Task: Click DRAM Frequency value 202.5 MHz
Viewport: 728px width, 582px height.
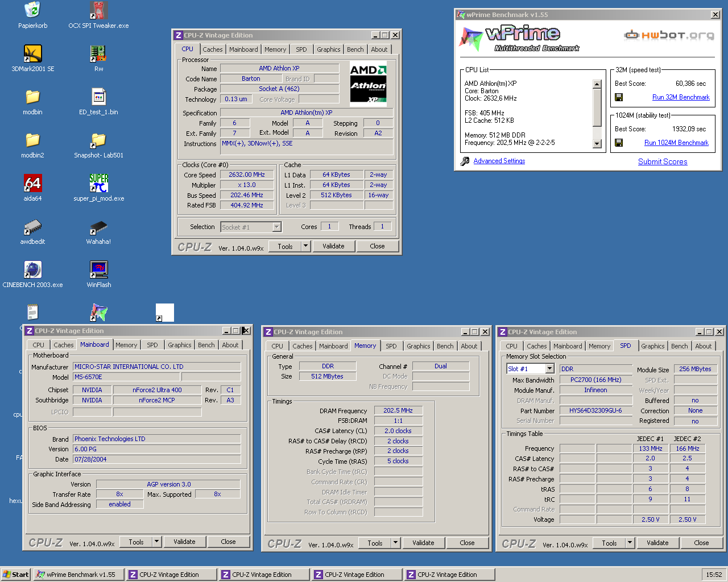Action: click(x=398, y=410)
